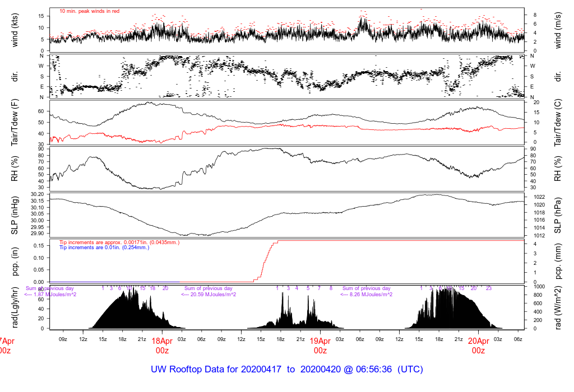Click the red "19Apr 00z" date marker
574x392 pixels.
pos(320,346)
